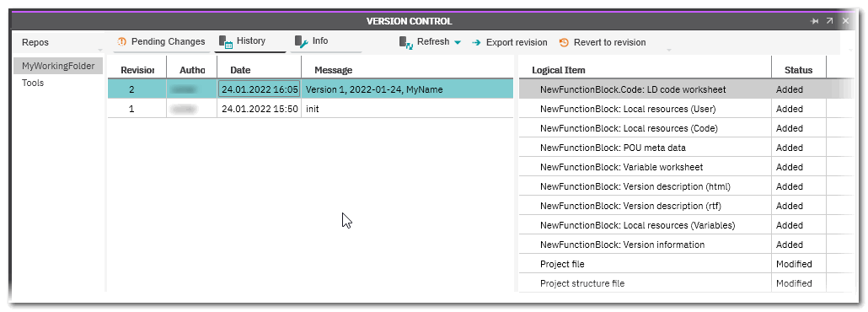Select revision 1 with message init
This screenshot has height=312, width=868.
pos(310,109)
